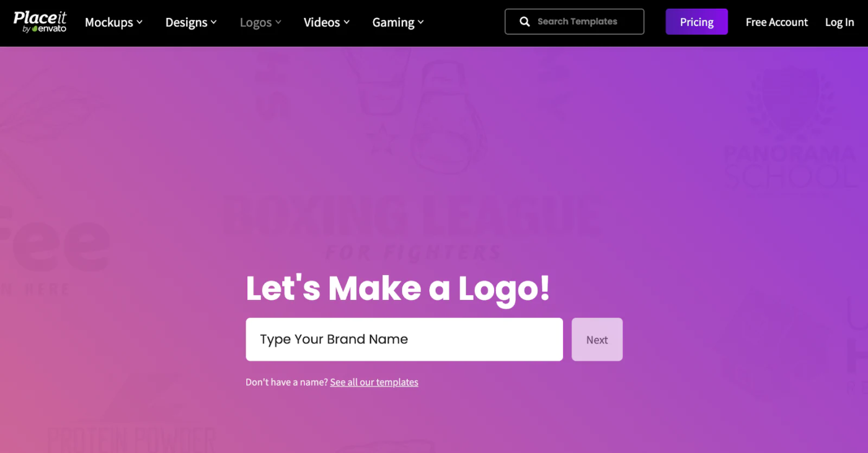Screen dimensions: 868x453
Task: Open the Designs menu
Action: click(191, 22)
